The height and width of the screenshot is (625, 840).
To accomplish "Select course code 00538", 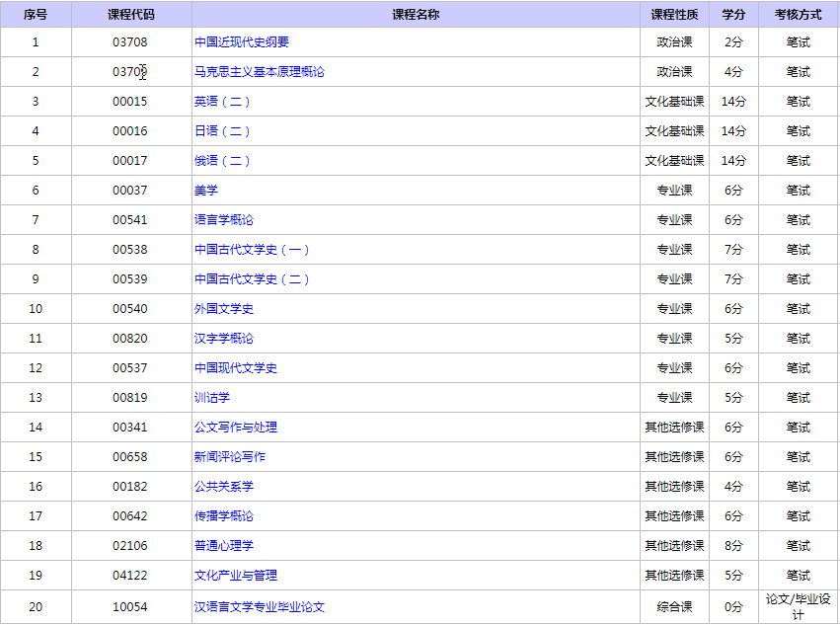I will [130, 249].
